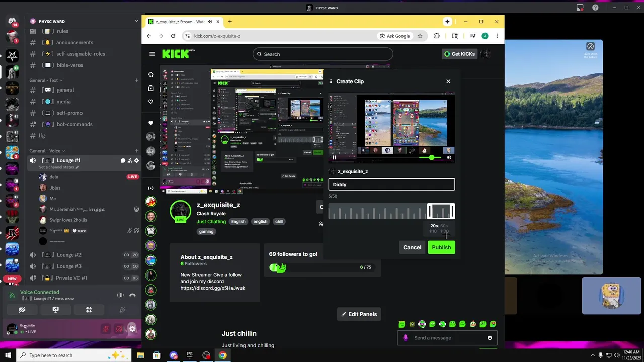Mute the z_exquisite_z Stream tab audio
Image resolution: width=644 pixels, height=362 pixels.
pos(210,22)
